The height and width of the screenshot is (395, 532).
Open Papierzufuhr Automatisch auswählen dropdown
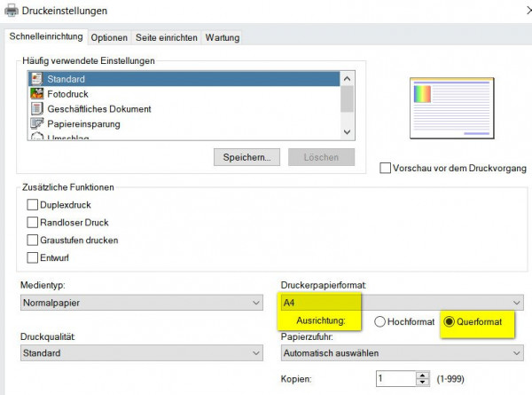pyautogui.click(x=402, y=353)
